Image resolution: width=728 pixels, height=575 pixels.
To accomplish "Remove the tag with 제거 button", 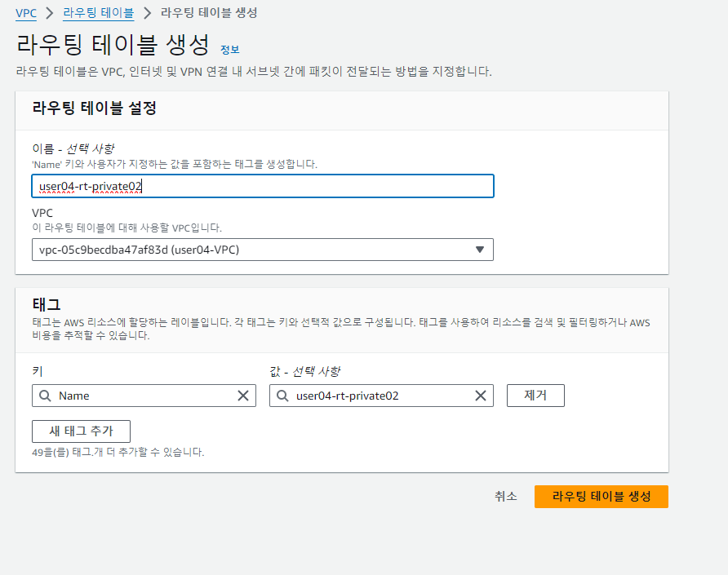I will [535, 396].
